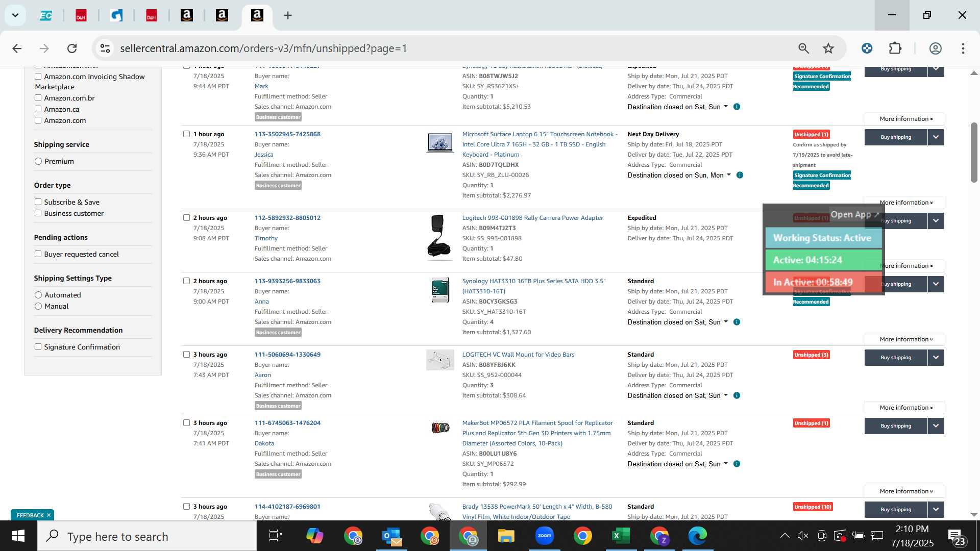Expand Buy shipping dropdown for LOGITECH Wall Mount order
980x551 pixels.
click(x=936, y=358)
